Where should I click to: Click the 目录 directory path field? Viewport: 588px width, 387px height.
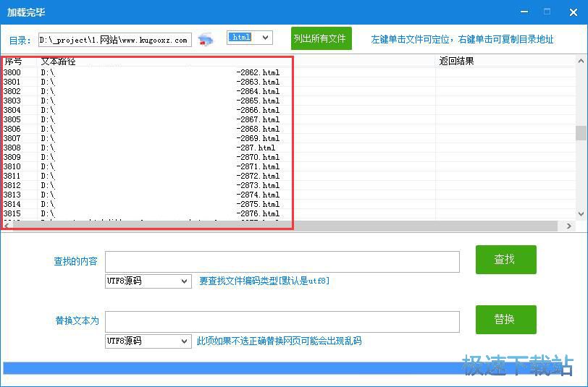click(x=114, y=40)
